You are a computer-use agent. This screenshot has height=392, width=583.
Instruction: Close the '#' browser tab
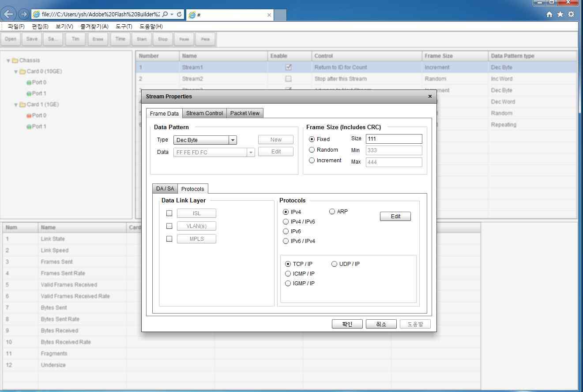click(269, 15)
